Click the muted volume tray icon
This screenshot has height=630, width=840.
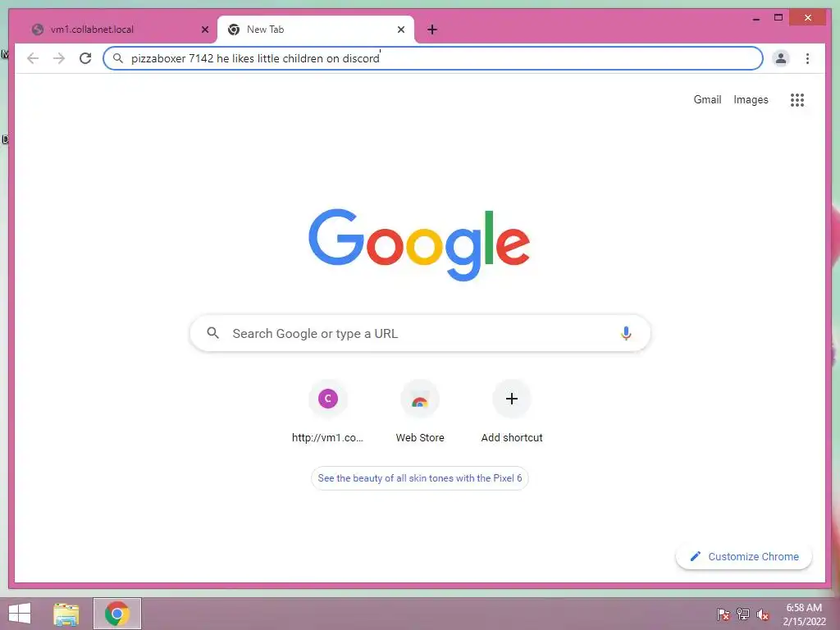[x=762, y=614]
